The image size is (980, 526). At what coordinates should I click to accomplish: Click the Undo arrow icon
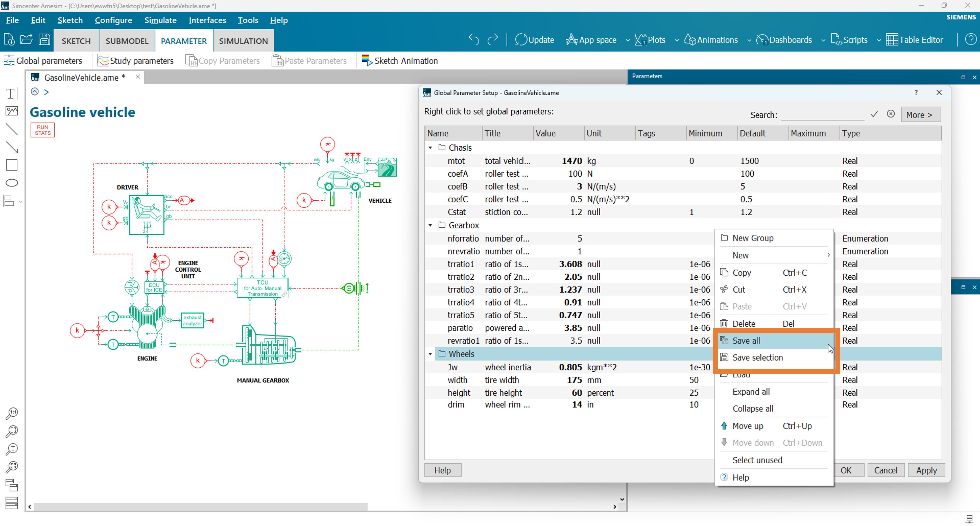474,40
